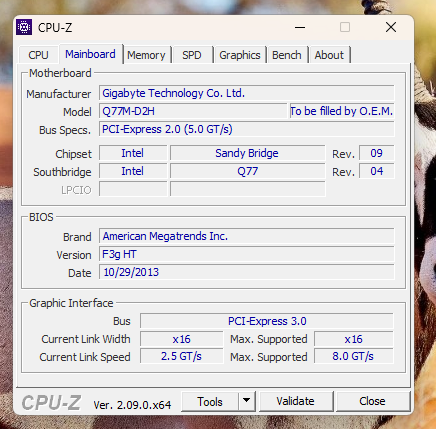
Task: Click Bus Specs value PCI-Express 2.0 (5.0 GT/s)
Action: [247, 129]
